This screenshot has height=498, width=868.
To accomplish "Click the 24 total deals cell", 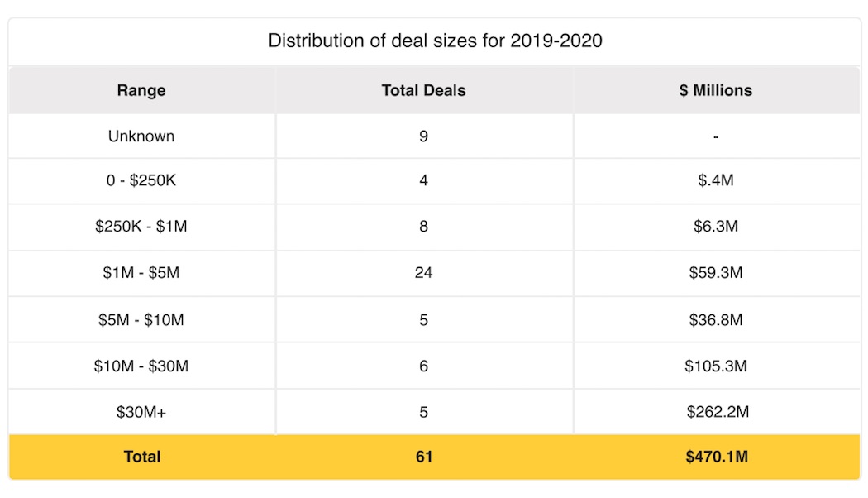I will [x=423, y=272].
